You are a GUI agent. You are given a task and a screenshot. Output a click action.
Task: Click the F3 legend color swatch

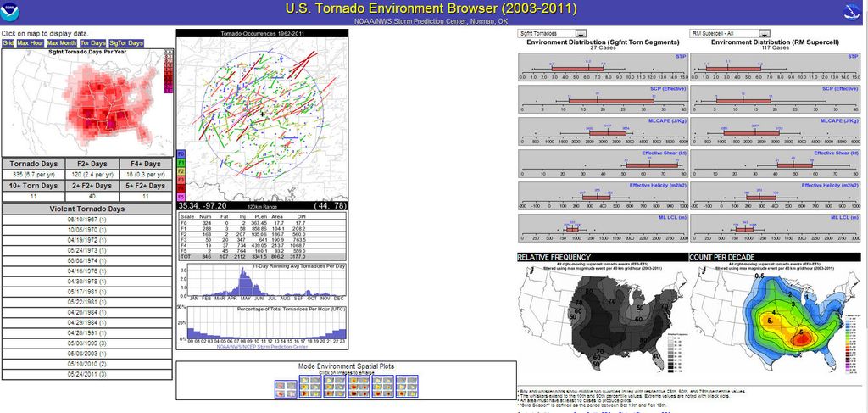point(181,180)
